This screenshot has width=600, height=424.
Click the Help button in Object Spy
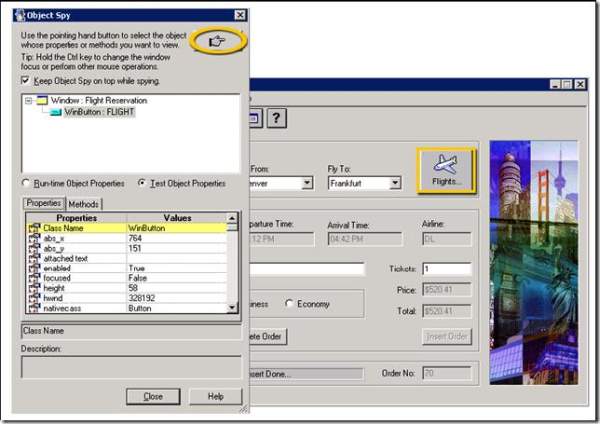[x=216, y=396]
